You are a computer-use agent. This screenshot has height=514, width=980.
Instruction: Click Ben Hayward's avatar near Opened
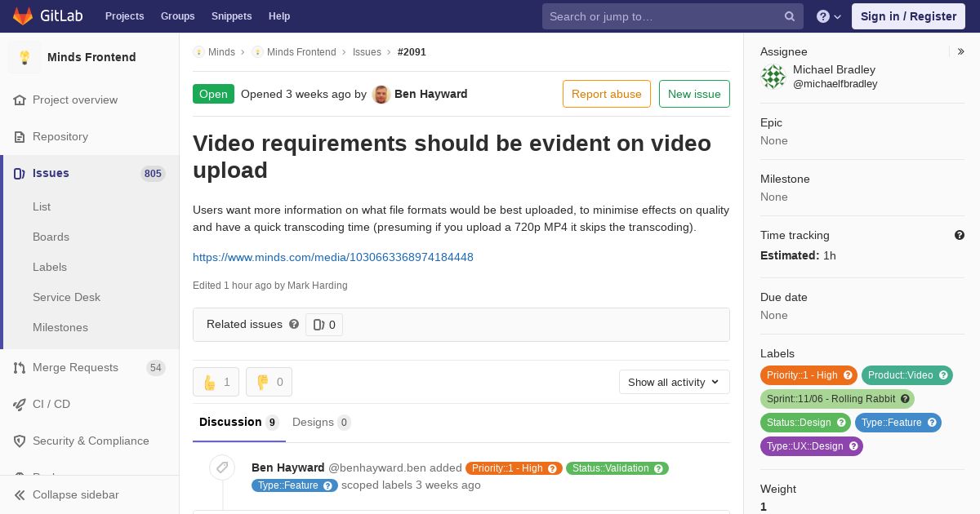coord(381,94)
